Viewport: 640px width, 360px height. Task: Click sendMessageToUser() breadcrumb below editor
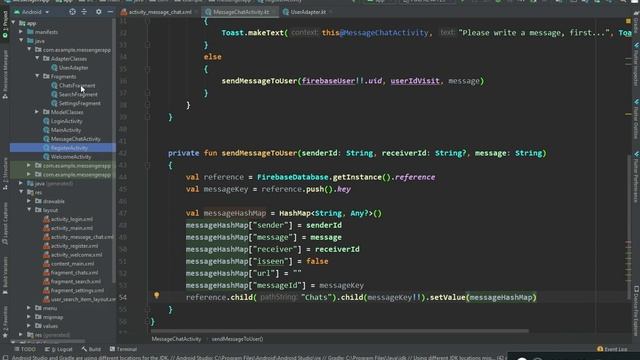coord(237,339)
